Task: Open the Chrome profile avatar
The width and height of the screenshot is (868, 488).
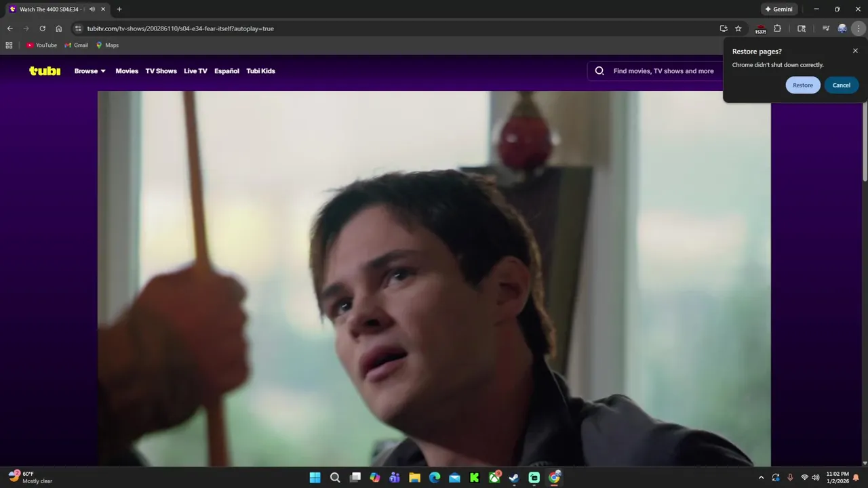Action: tap(842, 28)
